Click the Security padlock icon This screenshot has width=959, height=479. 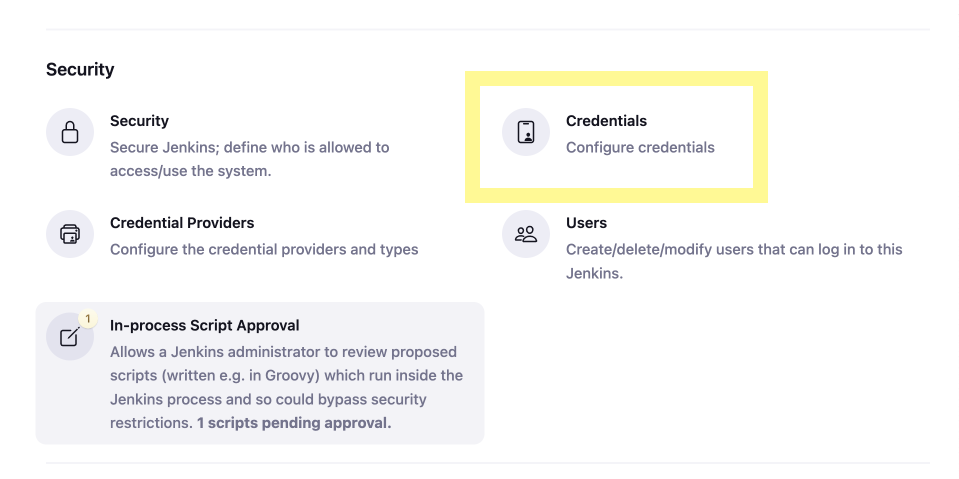tap(70, 132)
